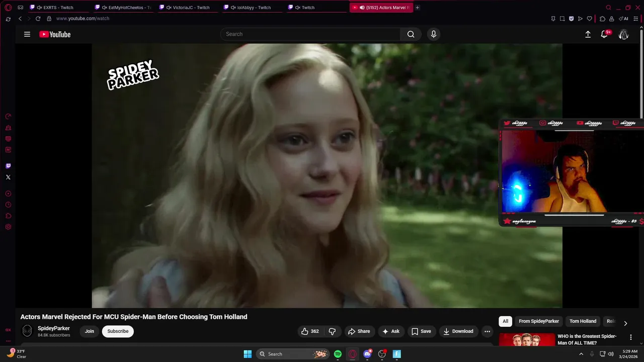Image resolution: width=644 pixels, height=362 pixels.
Task: Switch to the EXRTS Twitch tab
Action: [59, 8]
